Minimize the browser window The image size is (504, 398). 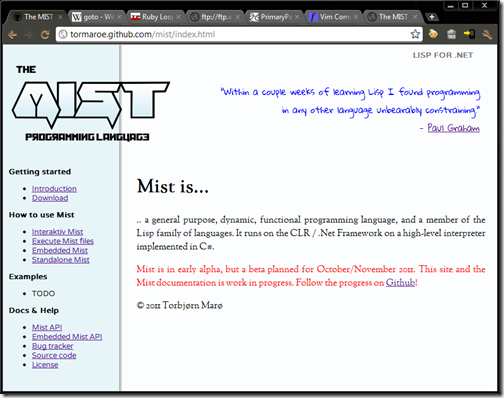(x=450, y=6)
